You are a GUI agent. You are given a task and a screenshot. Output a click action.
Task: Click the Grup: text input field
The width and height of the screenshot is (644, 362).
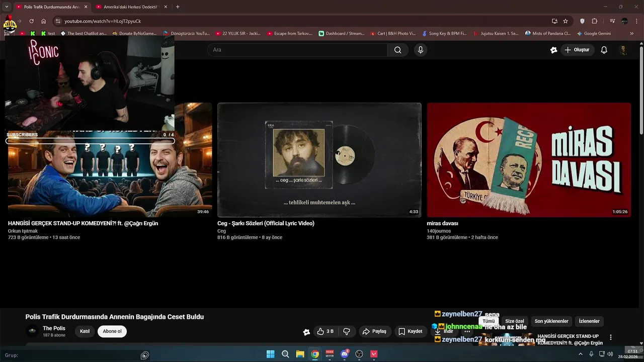coord(70,355)
